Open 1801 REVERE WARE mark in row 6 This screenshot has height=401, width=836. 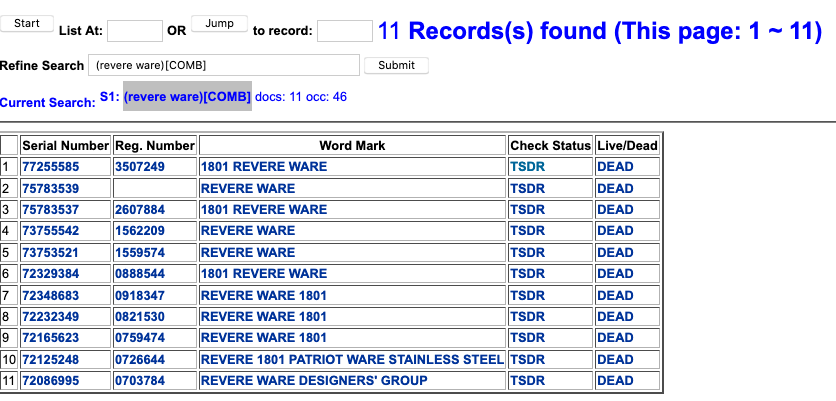(x=264, y=274)
